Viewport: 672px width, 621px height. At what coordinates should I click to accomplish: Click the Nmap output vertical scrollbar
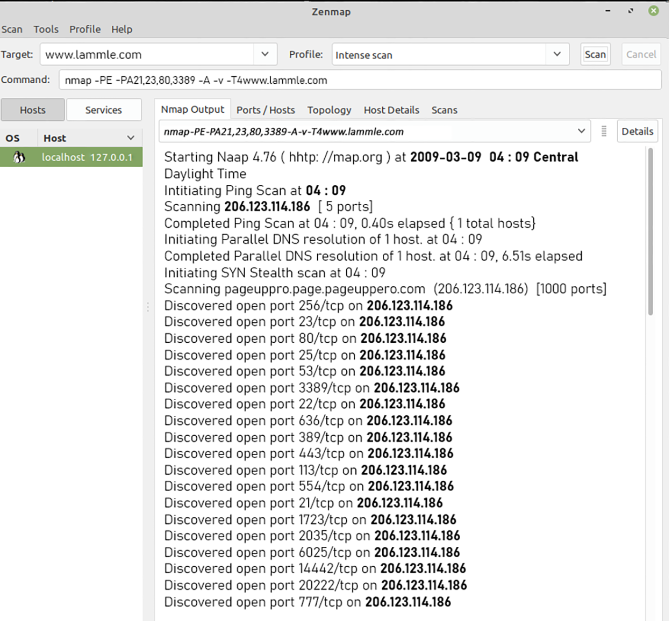point(650,232)
